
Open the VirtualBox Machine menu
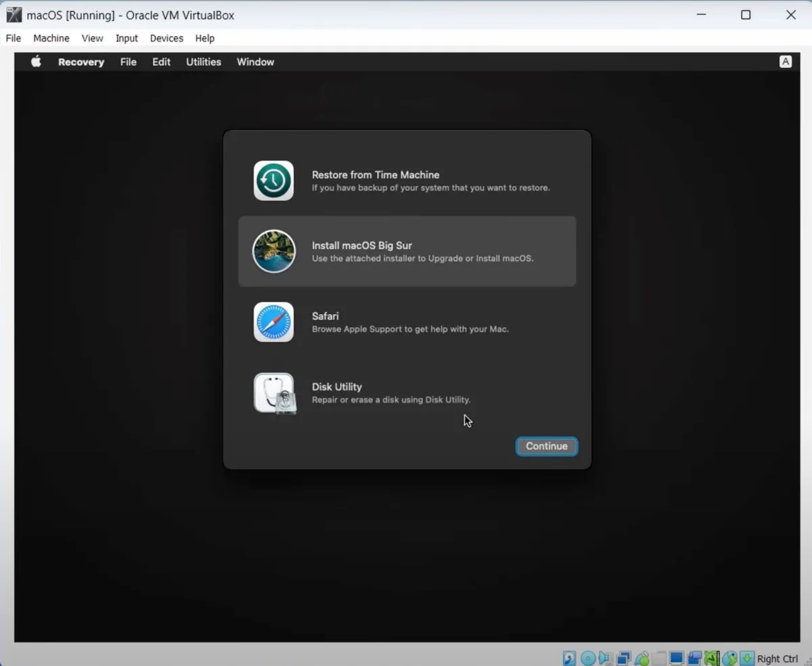click(x=51, y=39)
